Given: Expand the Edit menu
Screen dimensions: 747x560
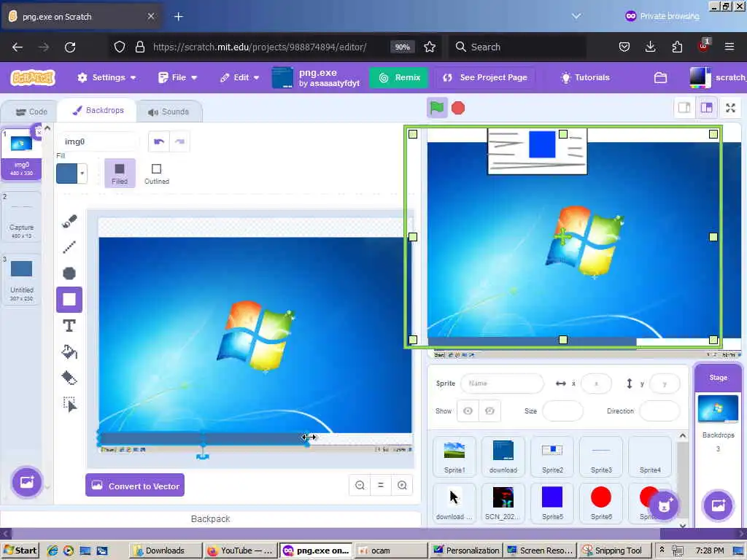Looking at the screenshot, I should pos(239,77).
